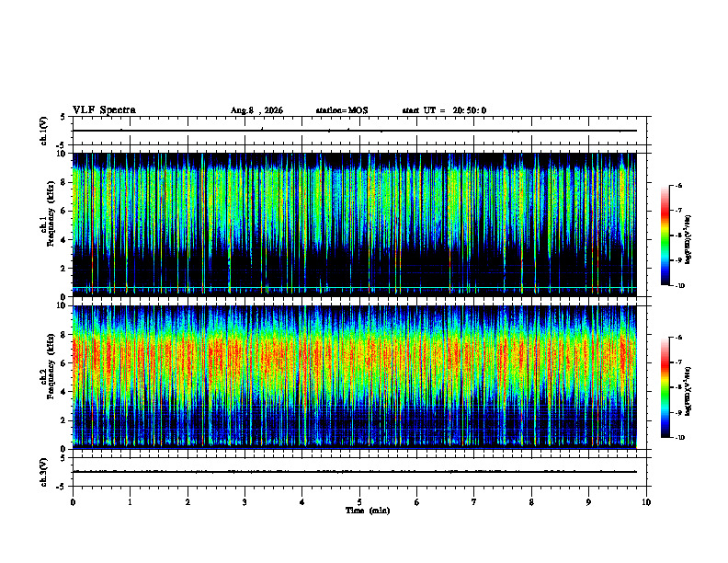Click the "-9" tick on the ch.2 color bar
The image size is (728, 563).
point(678,412)
